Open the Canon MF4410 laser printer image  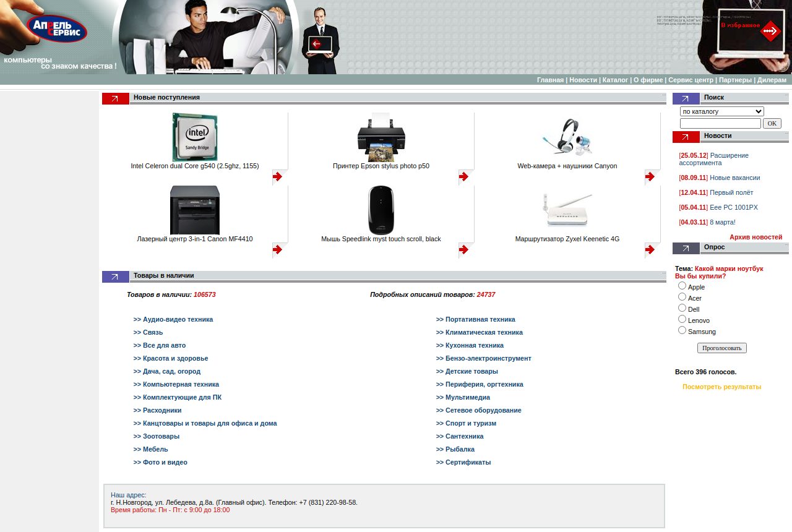click(x=195, y=210)
